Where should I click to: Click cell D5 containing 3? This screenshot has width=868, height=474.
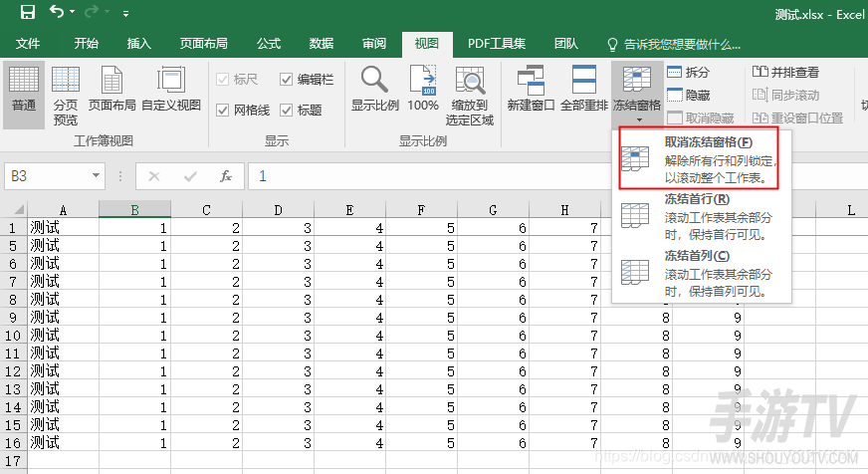click(x=279, y=245)
